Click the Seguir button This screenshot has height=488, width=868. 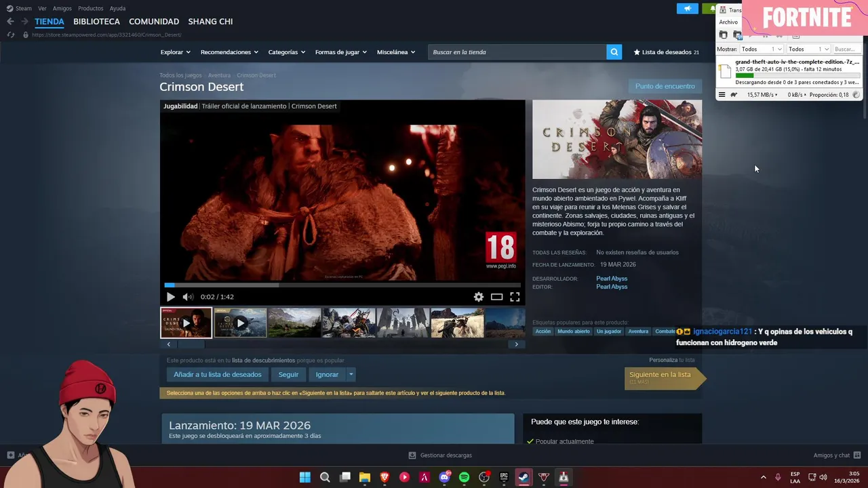tap(288, 374)
